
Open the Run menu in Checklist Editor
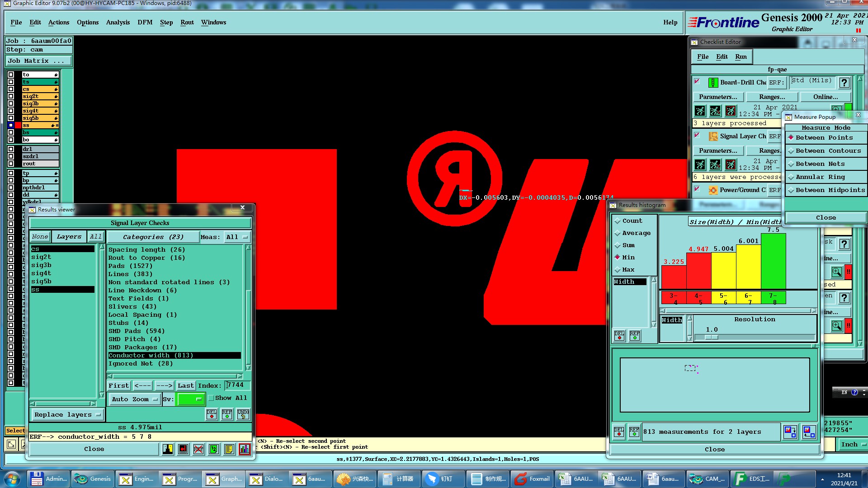tap(741, 57)
